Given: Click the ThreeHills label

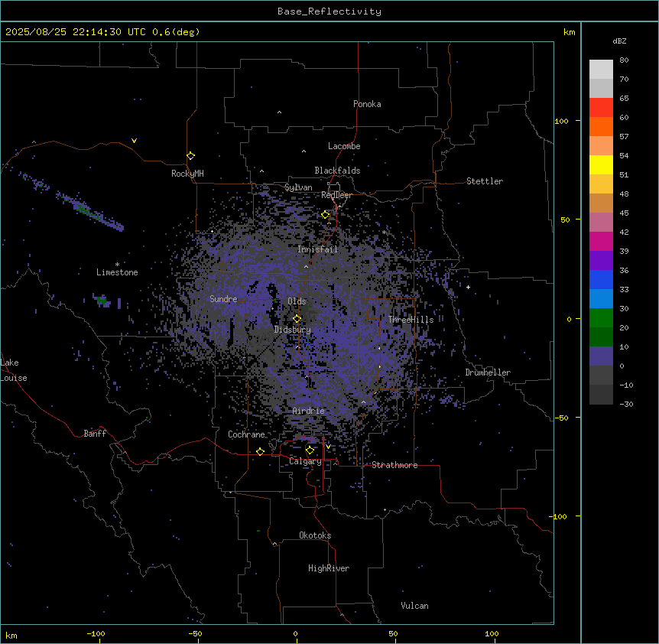Looking at the screenshot, I should (411, 320).
